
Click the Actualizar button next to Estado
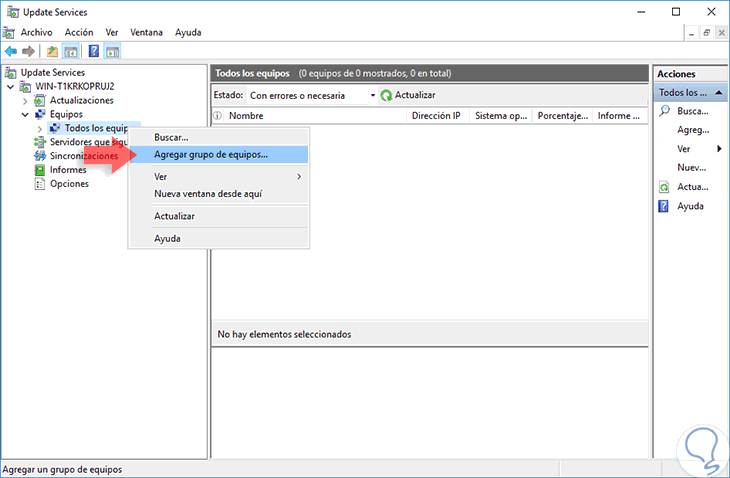pos(408,95)
